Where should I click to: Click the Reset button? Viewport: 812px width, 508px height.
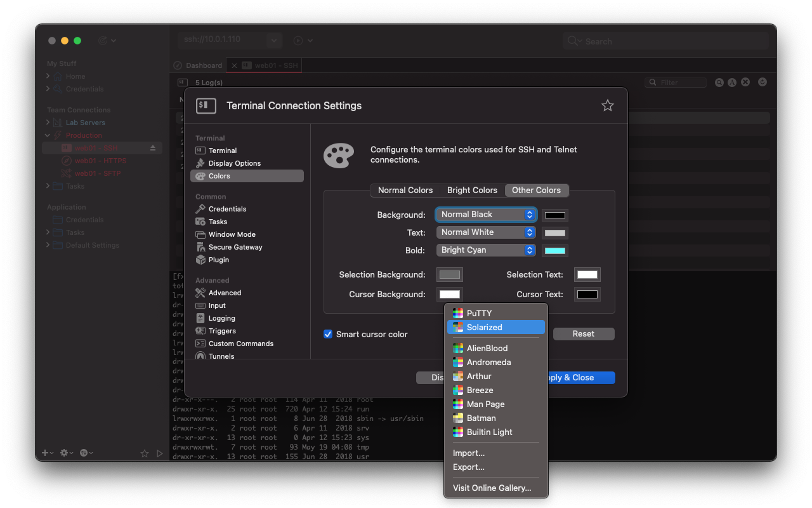click(x=584, y=334)
